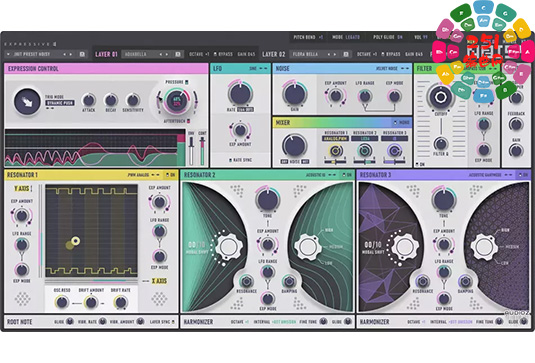Screen dimensions: 535x363
Task: Select the Layer 02 tab
Action: (274, 54)
